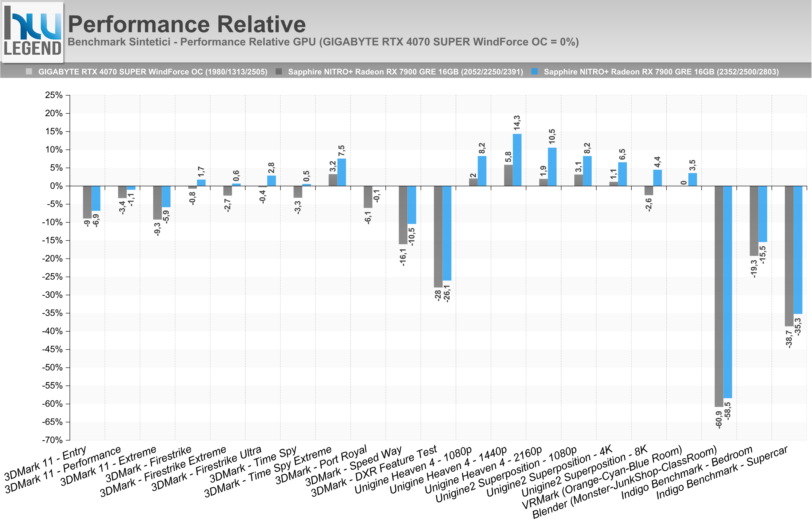Click the '3DMark - Firestrike Ultra' axis label
This screenshot has height=522, width=812.
click(x=206, y=468)
